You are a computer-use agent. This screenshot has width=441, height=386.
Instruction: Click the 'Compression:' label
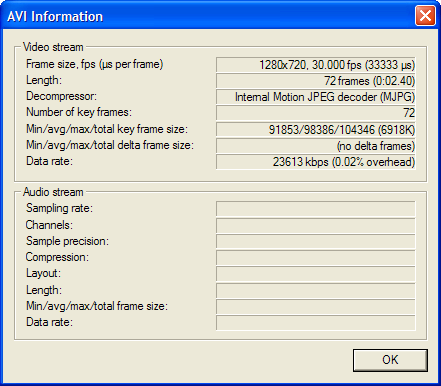click(57, 257)
